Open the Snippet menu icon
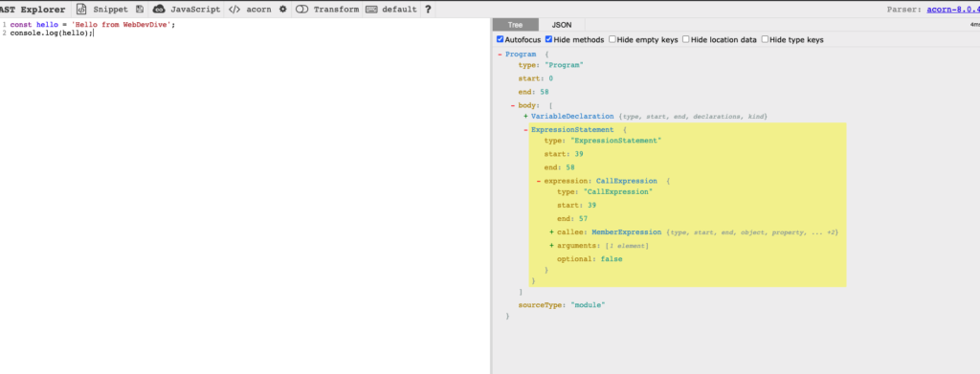This screenshot has width=980, height=374. coord(81,10)
